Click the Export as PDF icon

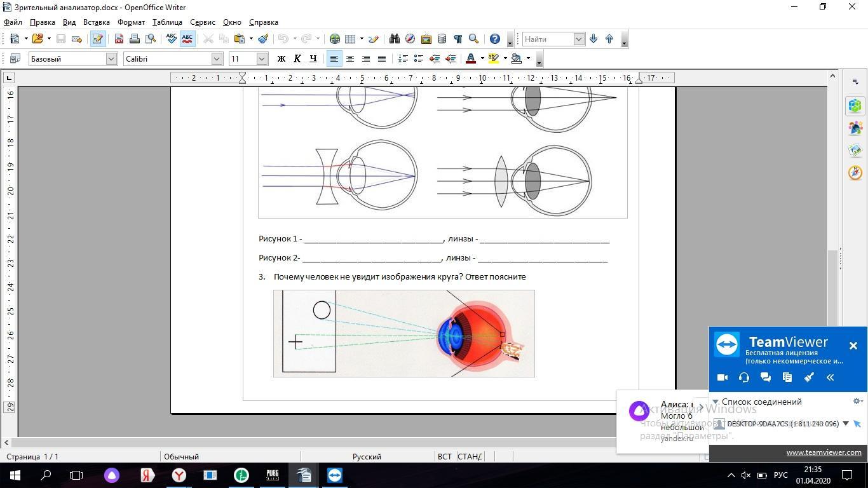tap(119, 39)
